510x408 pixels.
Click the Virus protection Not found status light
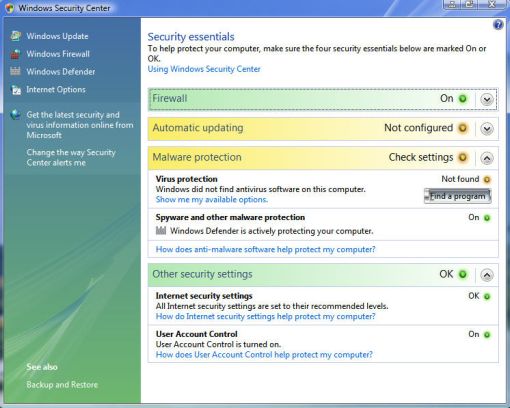(x=487, y=180)
